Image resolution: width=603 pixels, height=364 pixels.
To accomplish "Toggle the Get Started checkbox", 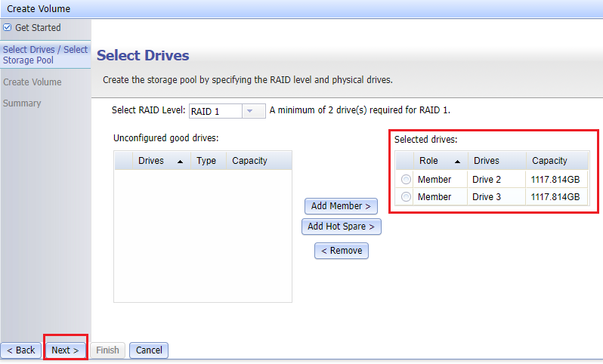I will pos(8,27).
